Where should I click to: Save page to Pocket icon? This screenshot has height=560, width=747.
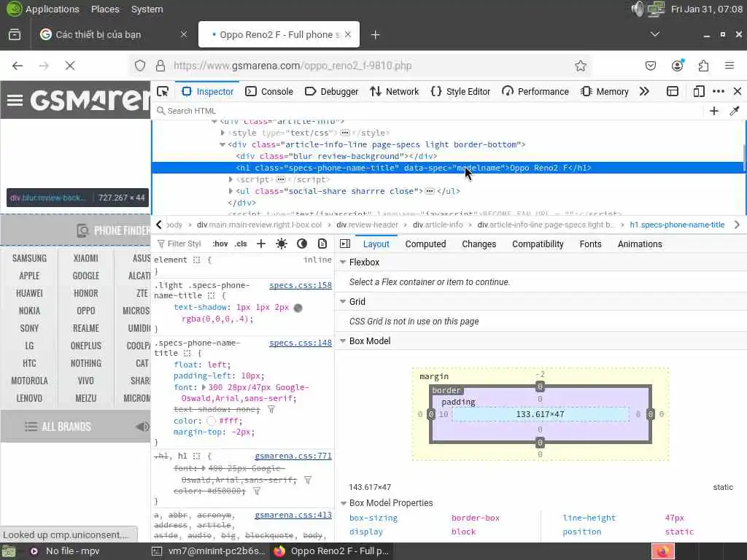coord(650,66)
